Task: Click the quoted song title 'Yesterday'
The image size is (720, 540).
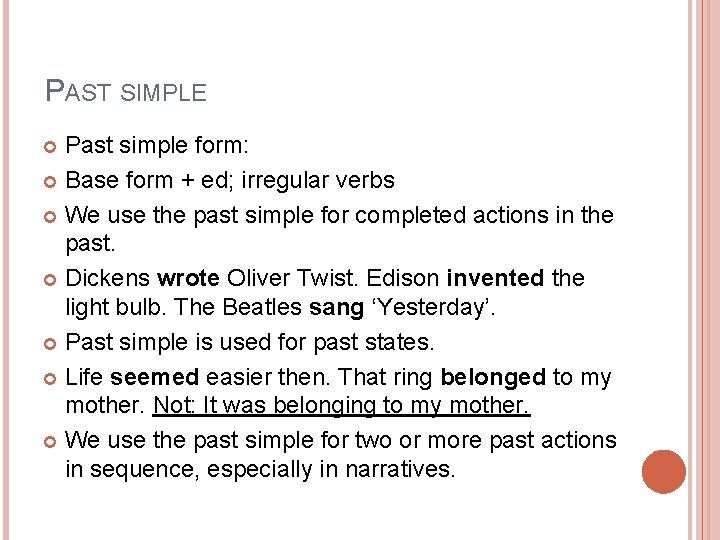Action: click(x=433, y=307)
